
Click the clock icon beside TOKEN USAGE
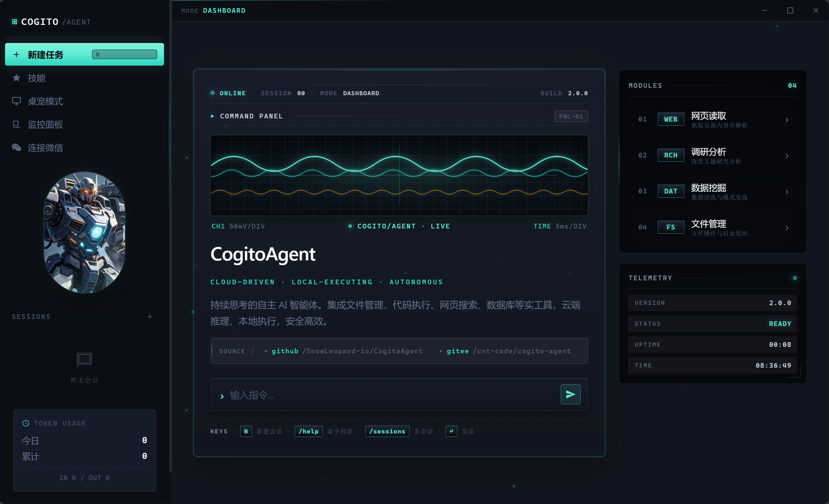26,423
